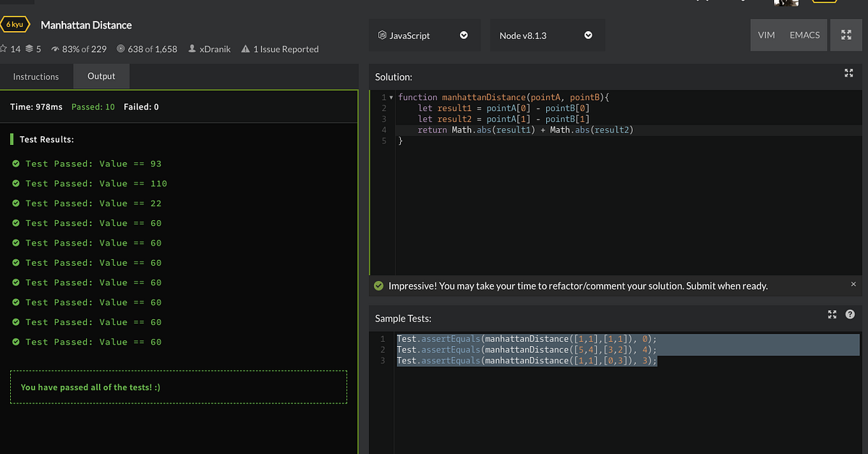The height and width of the screenshot is (454, 868).
Task: Open the xDranik author profile link
Action: (x=214, y=49)
